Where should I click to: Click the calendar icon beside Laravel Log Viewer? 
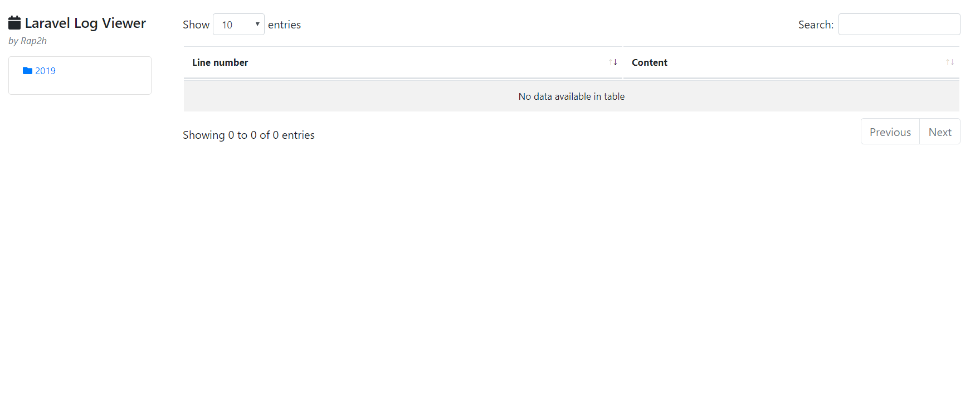[14, 23]
